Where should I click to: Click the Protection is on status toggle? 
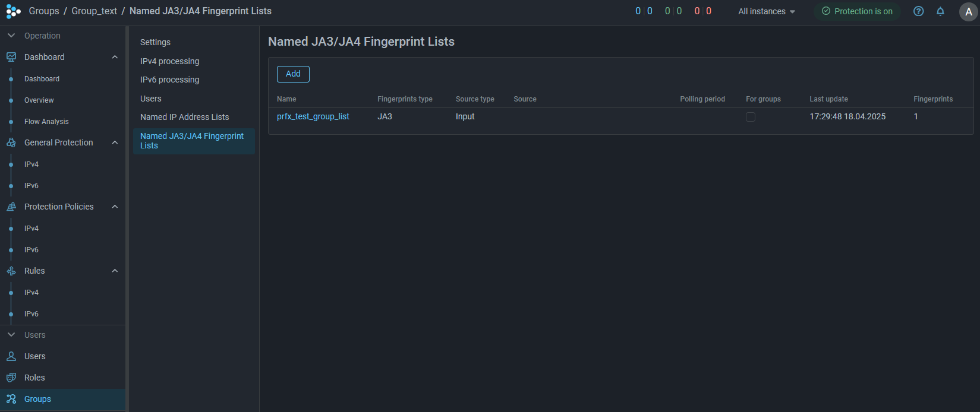(x=857, y=11)
